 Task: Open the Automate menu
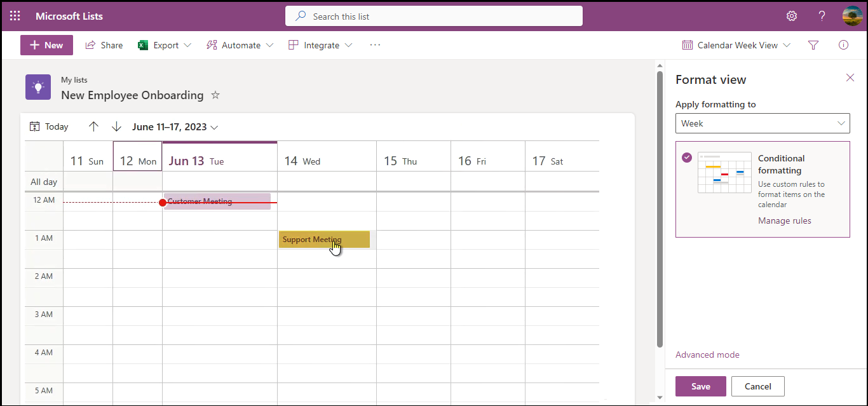(x=240, y=45)
